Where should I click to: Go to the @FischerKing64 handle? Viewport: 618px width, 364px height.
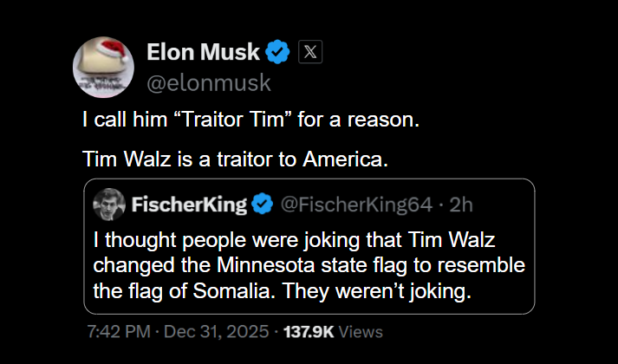[x=355, y=205]
